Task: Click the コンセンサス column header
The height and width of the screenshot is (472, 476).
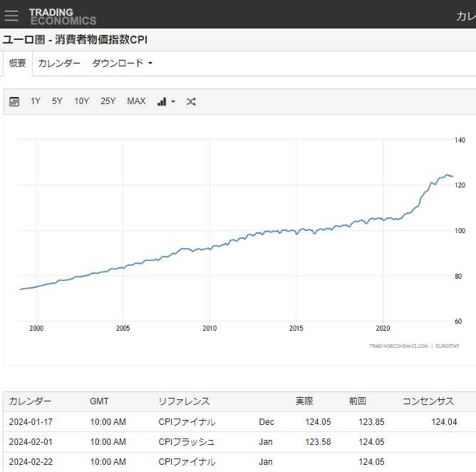Action: pyautogui.click(x=429, y=401)
